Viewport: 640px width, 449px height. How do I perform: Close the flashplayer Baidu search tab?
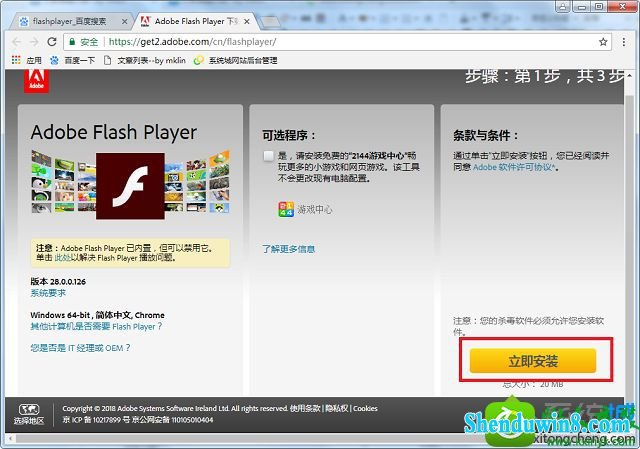[x=125, y=21]
